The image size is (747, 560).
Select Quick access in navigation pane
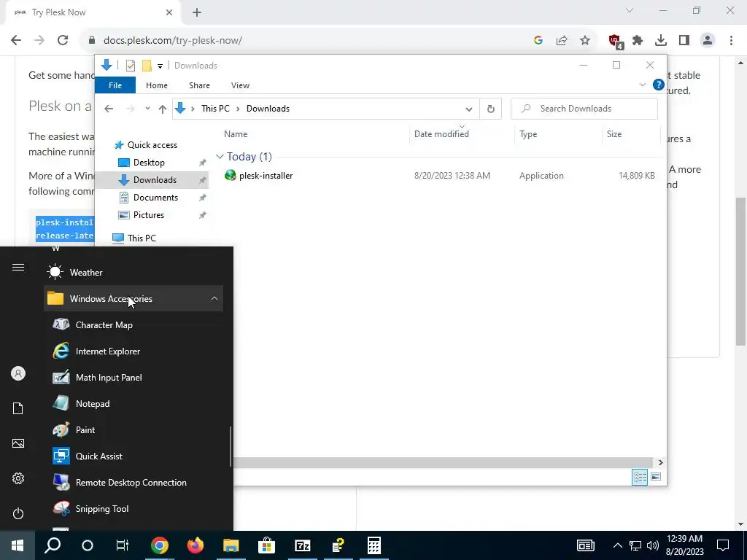pos(152,145)
